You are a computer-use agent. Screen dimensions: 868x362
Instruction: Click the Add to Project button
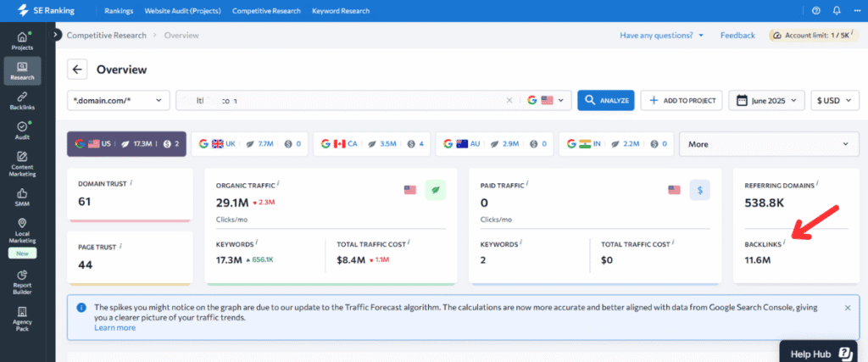pyautogui.click(x=682, y=101)
